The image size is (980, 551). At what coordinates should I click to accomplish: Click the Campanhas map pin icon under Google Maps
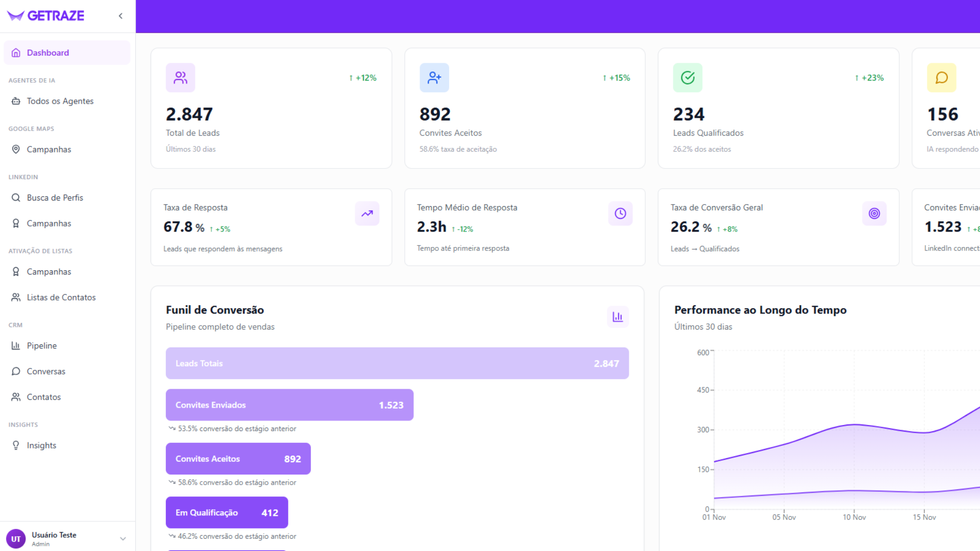click(16, 149)
